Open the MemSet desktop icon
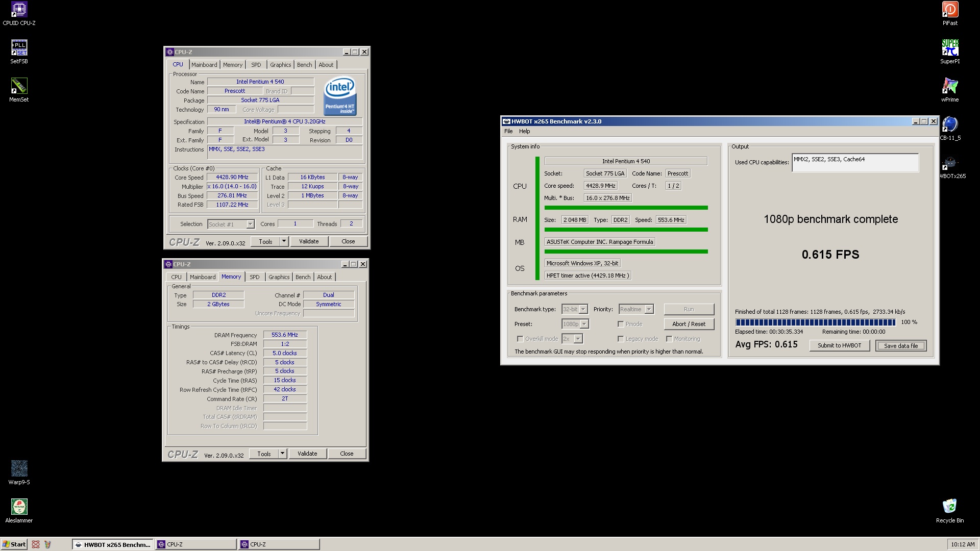Viewport: 980px width, 551px height. [x=19, y=90]
